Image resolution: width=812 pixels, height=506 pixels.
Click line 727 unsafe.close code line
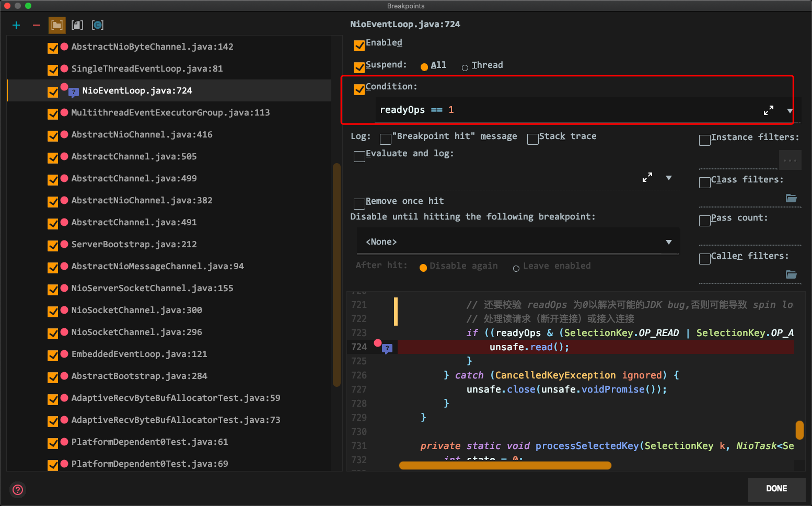point(566,389)
